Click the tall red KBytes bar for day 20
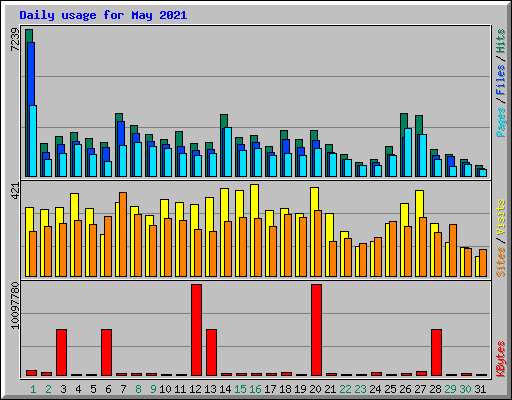Image resolution: width=512 pixels, height=400 pixels. (316, 330)
